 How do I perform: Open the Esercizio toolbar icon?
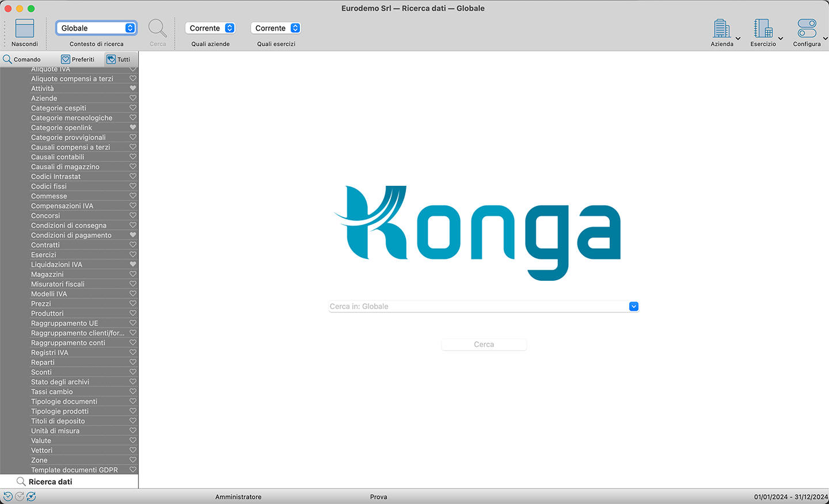[x=763, y=28]
